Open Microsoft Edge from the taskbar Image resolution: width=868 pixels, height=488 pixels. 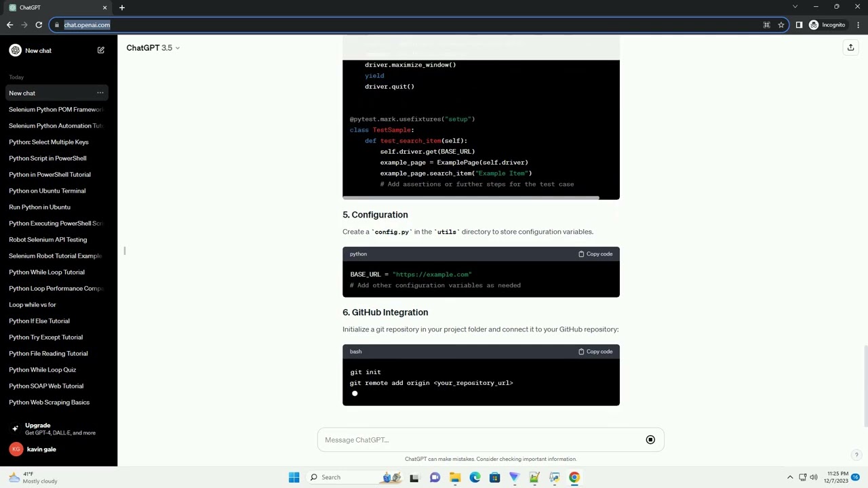coord(475,477)
